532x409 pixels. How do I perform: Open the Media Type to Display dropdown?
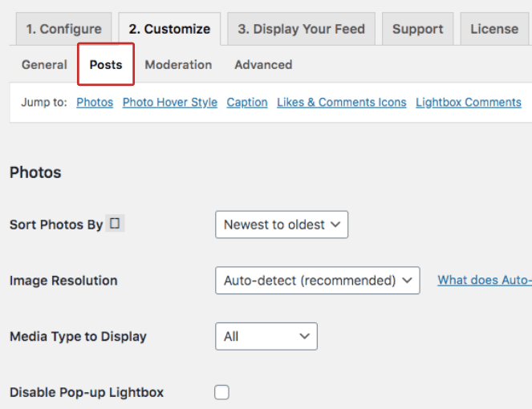(x=266, y=337)
